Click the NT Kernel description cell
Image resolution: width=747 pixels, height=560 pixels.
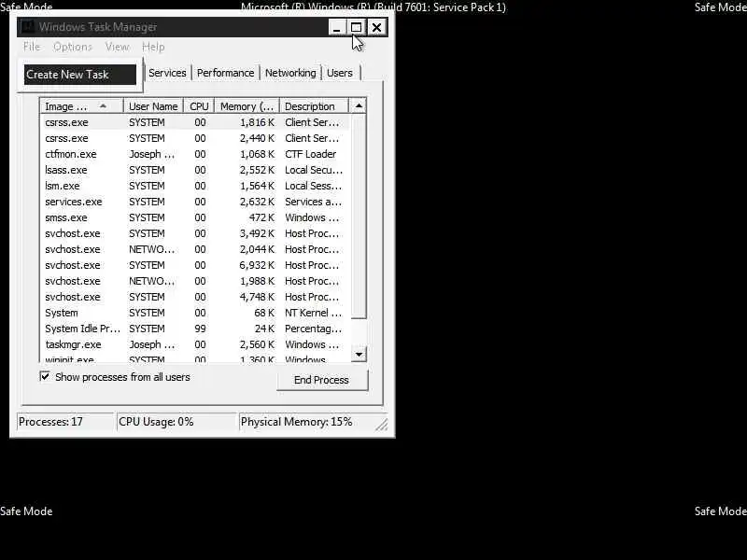(313, 313)
